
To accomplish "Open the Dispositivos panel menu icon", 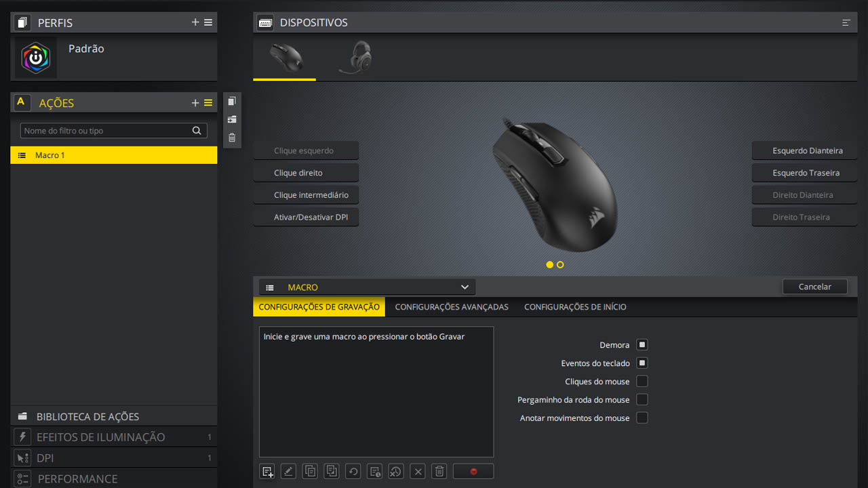I will 846,22.
